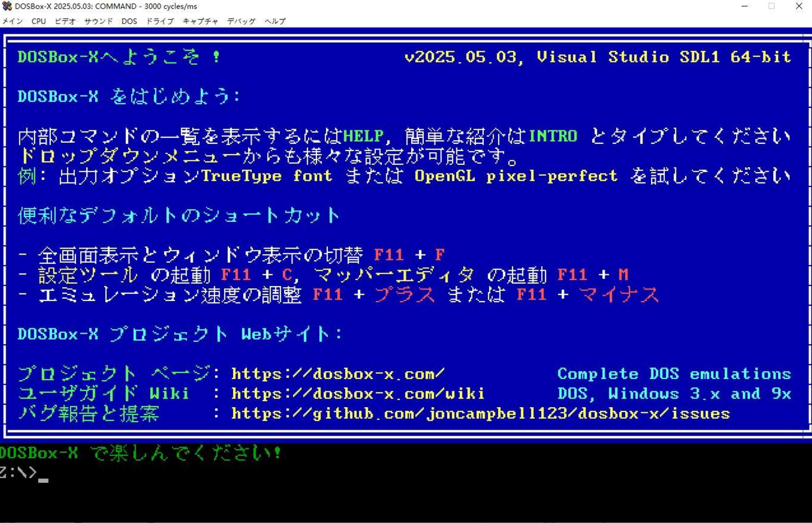Screen dimensions: 812x523
Task: Open the ビデオ menu
Action: pyautogui.click(x=65, y=21)
